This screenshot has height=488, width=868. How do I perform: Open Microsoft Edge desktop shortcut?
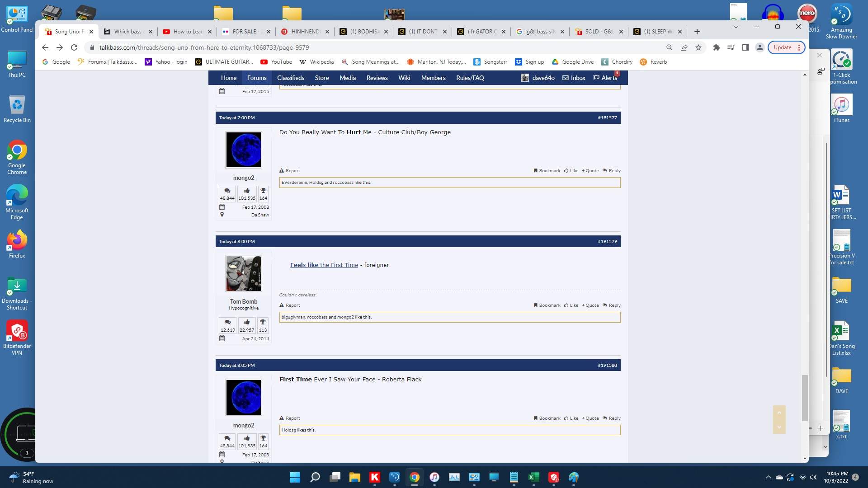click(17, 202)
